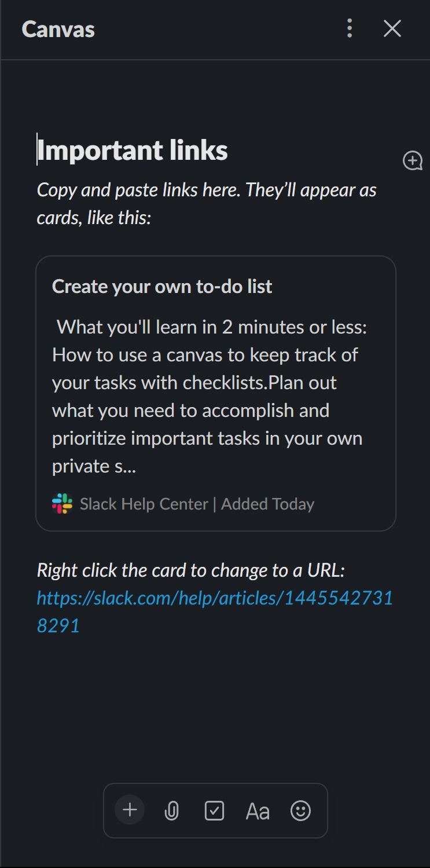The height and width of the screenshot is (868, 430).
Task: Click the Canvas header label
Action: 57,28
